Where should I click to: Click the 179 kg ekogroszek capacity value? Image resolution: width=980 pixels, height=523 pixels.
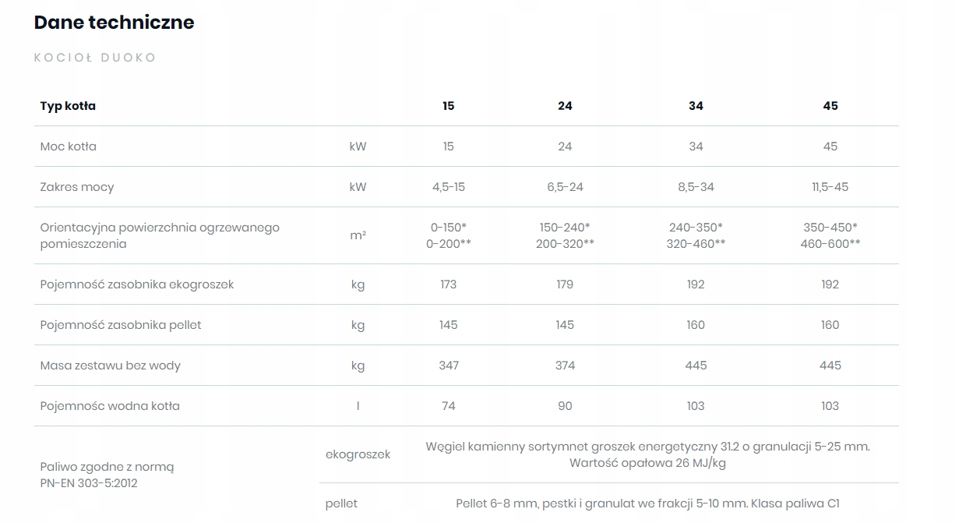(565, 284)
